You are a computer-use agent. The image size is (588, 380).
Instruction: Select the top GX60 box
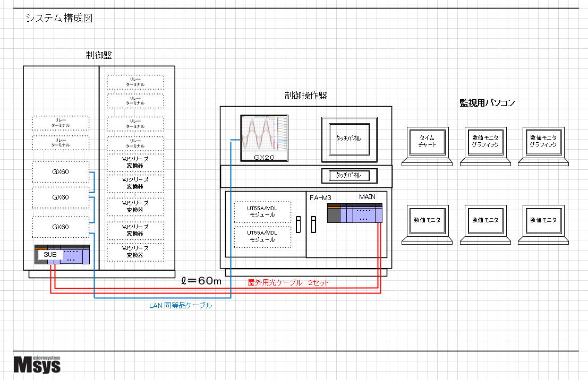coord(61,172)
